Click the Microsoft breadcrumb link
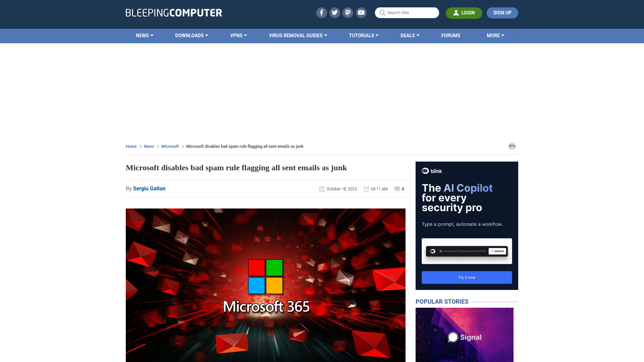Screen dimensions: 644x362 pyautogui.click(x=170, y=146)
